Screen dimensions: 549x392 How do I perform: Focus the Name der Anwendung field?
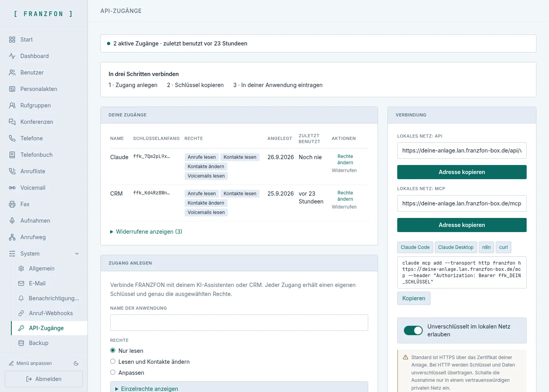(x=239, y=323)
